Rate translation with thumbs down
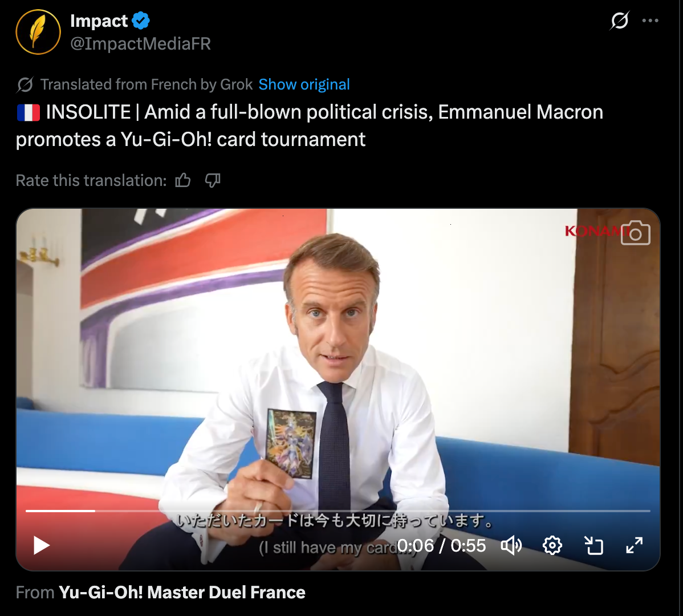The width and height of the screenshot is (683, 616). pyautogui.click(x=213, y=180)
